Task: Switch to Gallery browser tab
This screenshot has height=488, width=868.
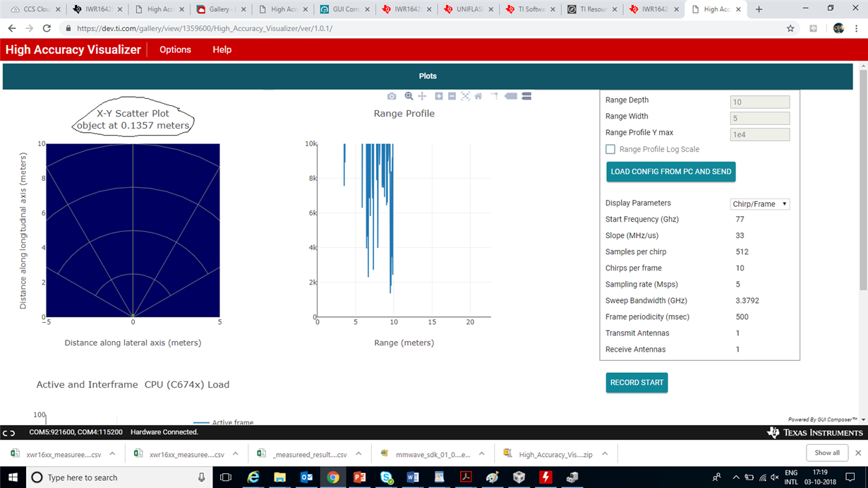Action: (x=222, y=9)
